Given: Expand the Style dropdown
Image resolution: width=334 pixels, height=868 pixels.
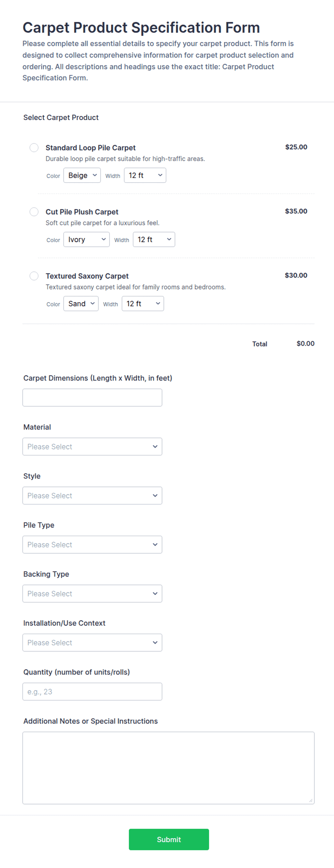Looking at the screenshot, I should click(92, 496).
